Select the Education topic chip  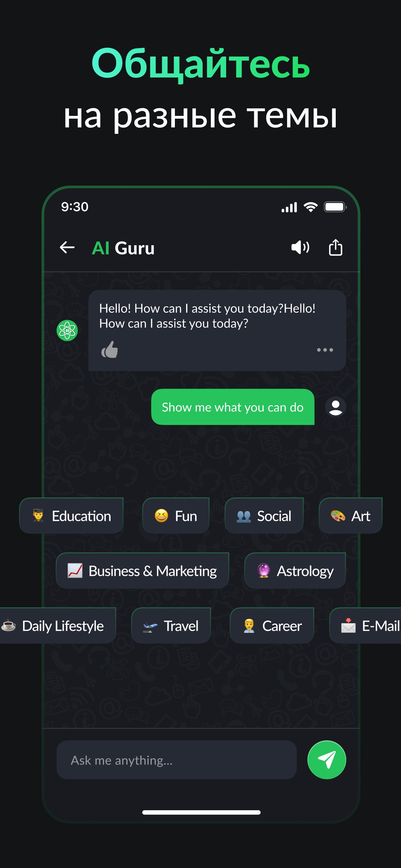(x=72, y=516)
